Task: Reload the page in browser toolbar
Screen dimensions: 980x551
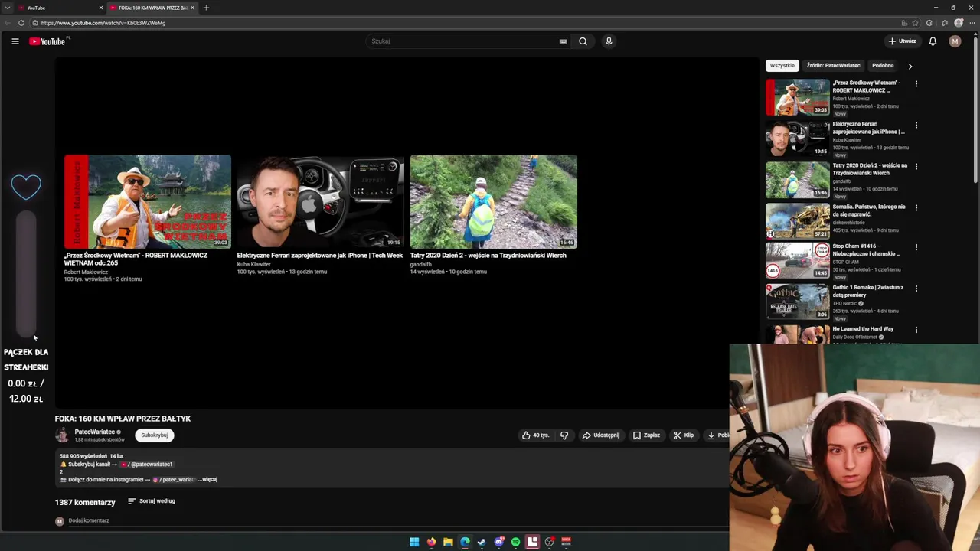Action: (x=21, y=23)
